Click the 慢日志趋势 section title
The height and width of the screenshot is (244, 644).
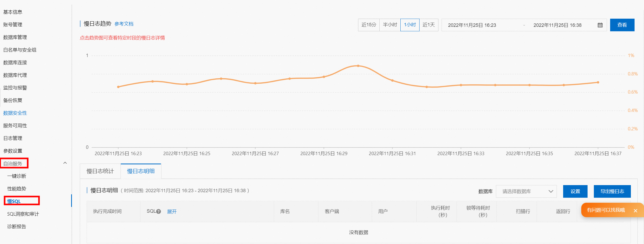tap(97, 24)
